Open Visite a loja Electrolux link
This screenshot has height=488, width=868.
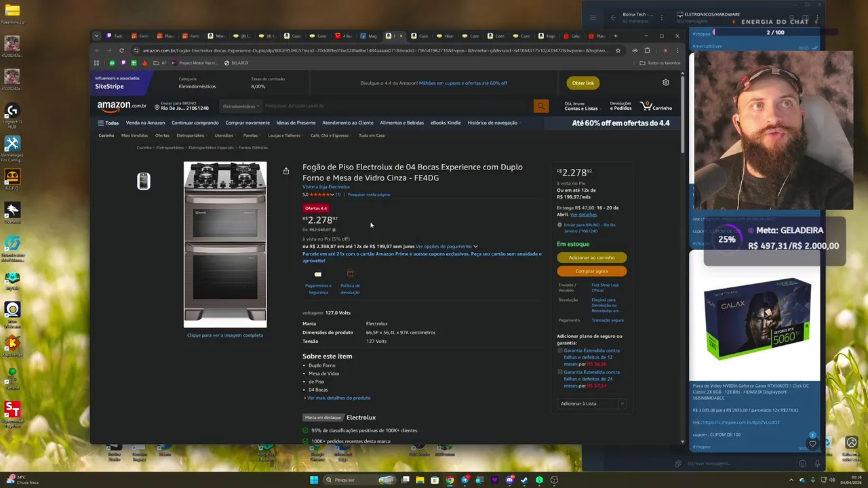326,187
